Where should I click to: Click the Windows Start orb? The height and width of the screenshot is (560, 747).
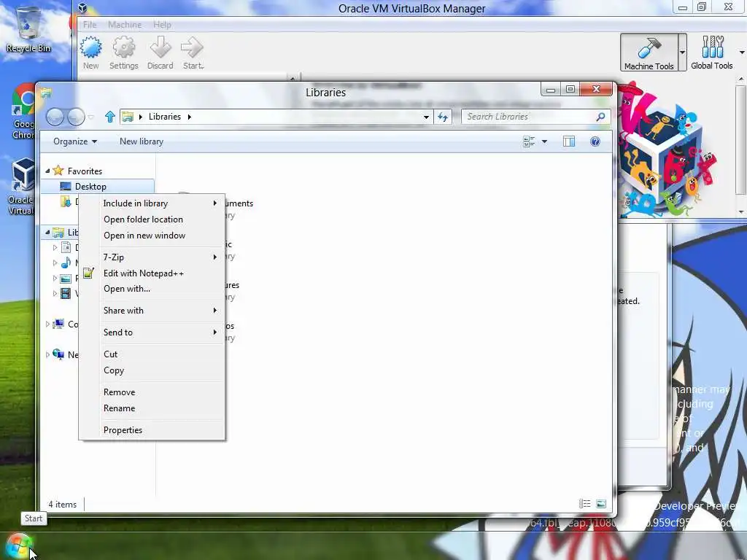pyautogui.click(x=18, y=545)
